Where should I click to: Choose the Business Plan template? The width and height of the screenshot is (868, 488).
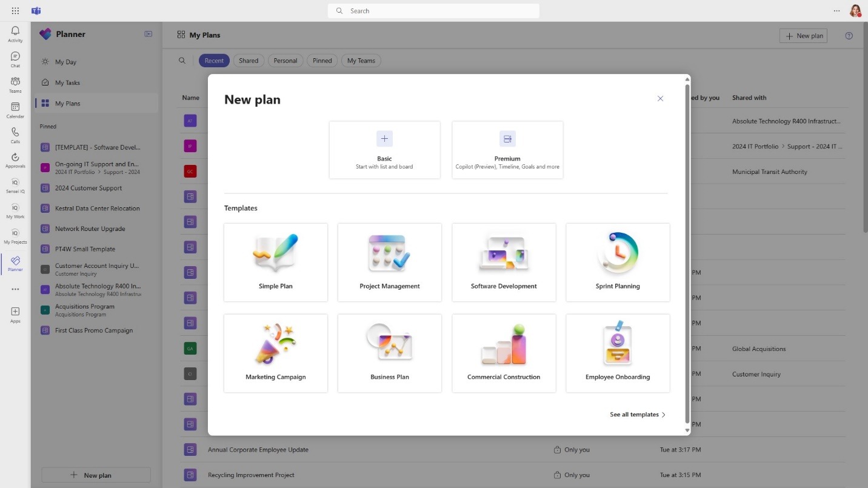(x=390, y=353)
